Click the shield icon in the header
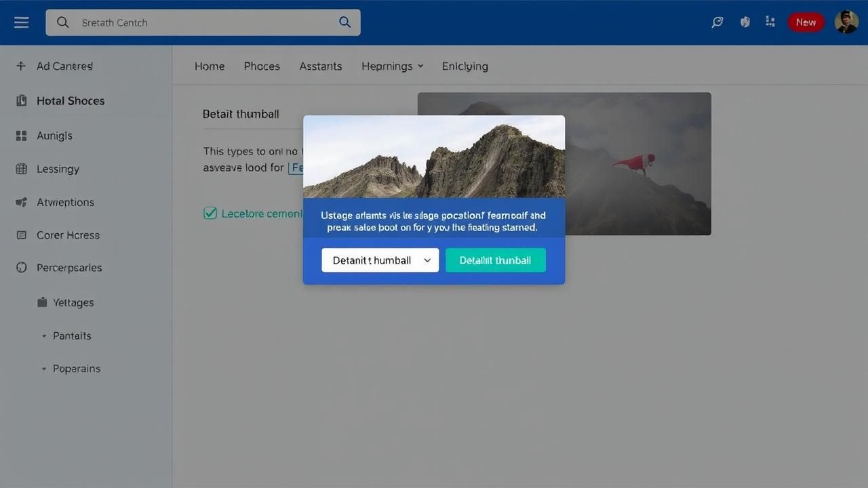The width and height of the screenshot is (868, 488). coord(745,22)
